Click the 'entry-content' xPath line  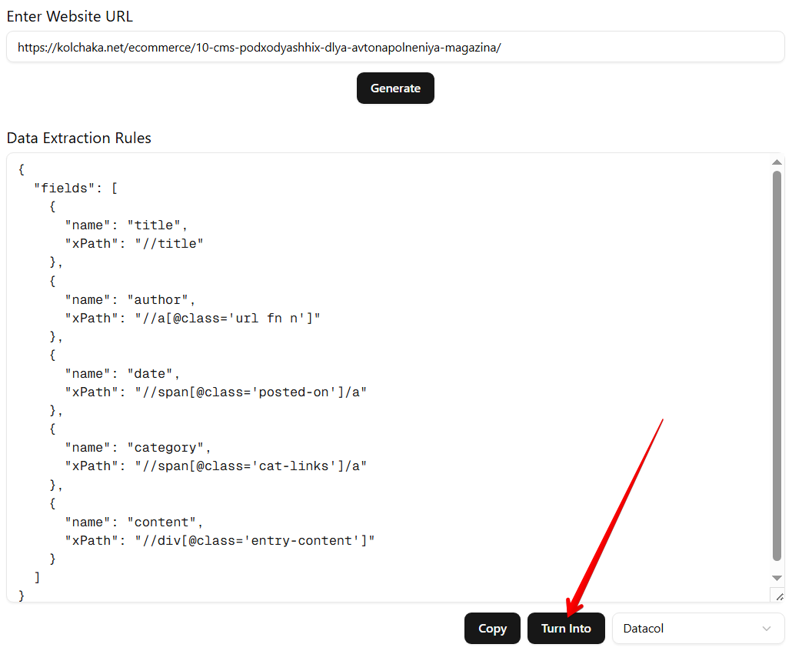click(x=219, y=540)
